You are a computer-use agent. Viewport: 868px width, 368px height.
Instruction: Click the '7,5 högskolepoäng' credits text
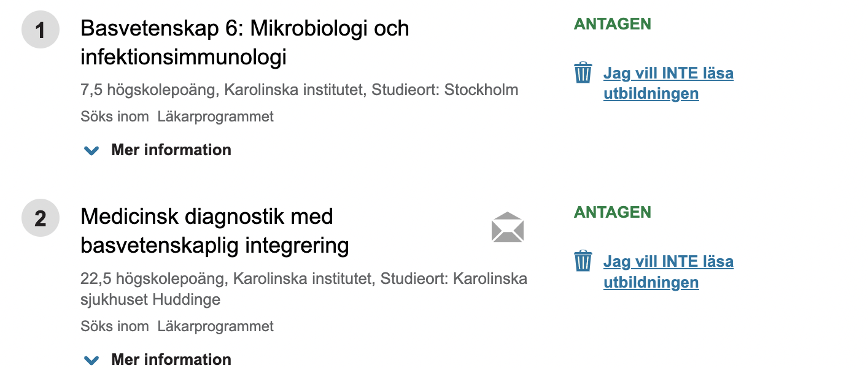click(x=149, y=91)
